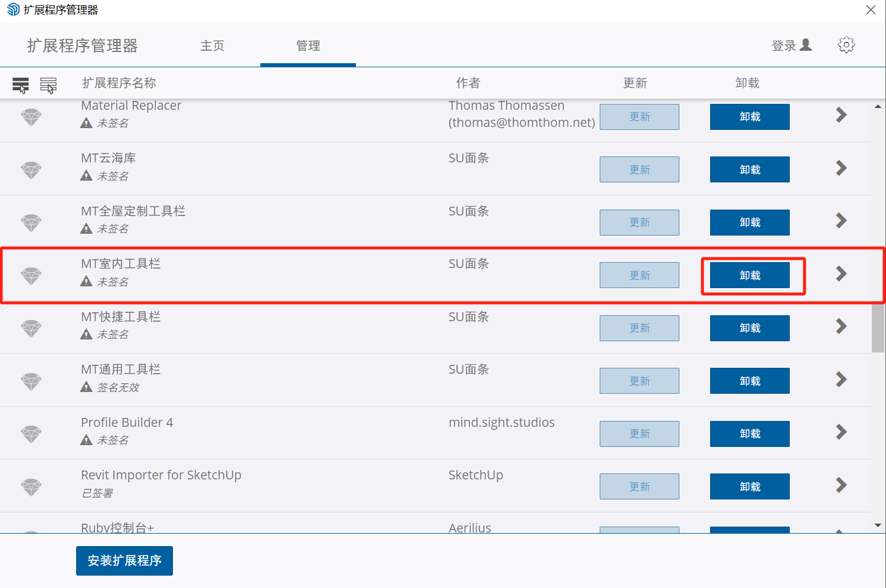Click 已签署 status text
Viewport: 886px width, 588px height.
[97, 493]
